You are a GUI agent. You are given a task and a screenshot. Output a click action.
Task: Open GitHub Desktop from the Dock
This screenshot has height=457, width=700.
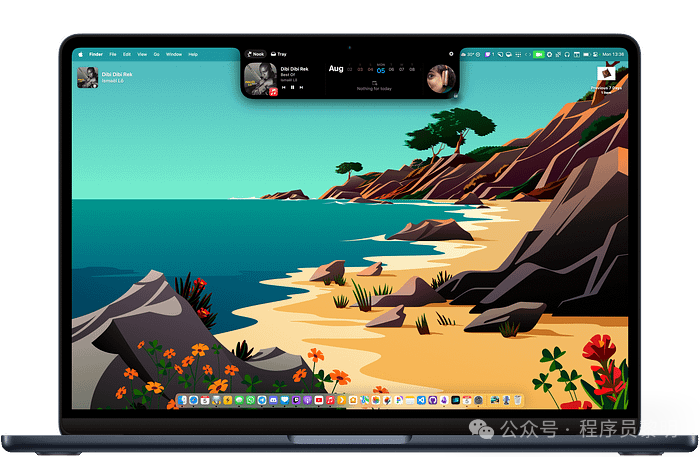point(433,400)
